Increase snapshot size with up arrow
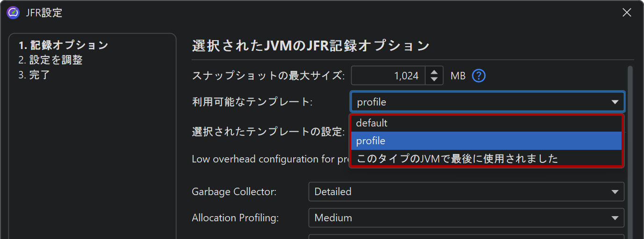Screen dimensions: 644x239 pos(434,71)
